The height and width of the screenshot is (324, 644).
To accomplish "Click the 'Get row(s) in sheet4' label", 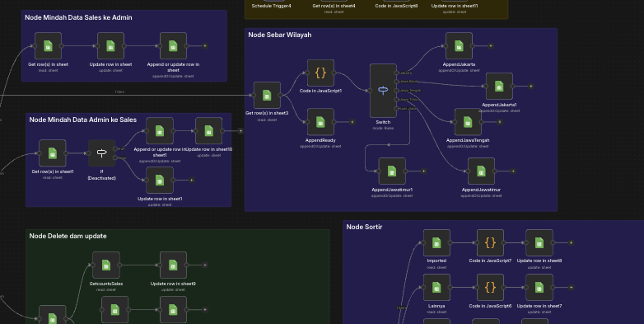I will (334, 6).
